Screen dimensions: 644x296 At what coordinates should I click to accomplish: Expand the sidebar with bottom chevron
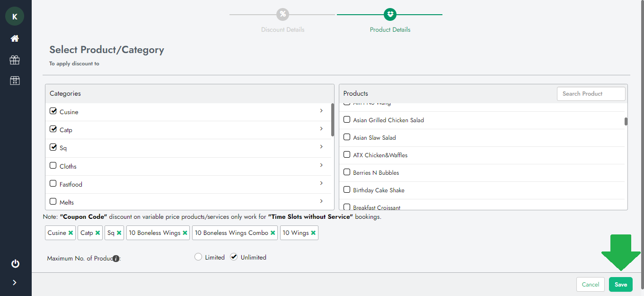[x=15, y=283]
